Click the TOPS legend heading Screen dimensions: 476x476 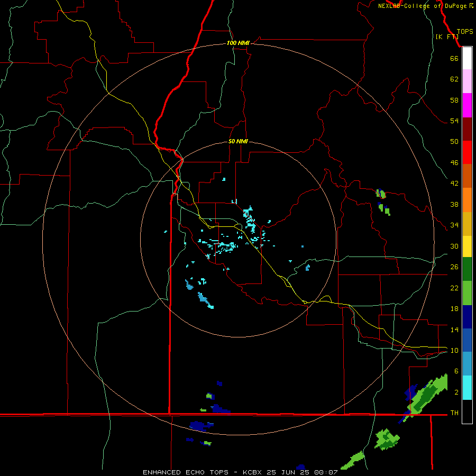coord(465,31)
